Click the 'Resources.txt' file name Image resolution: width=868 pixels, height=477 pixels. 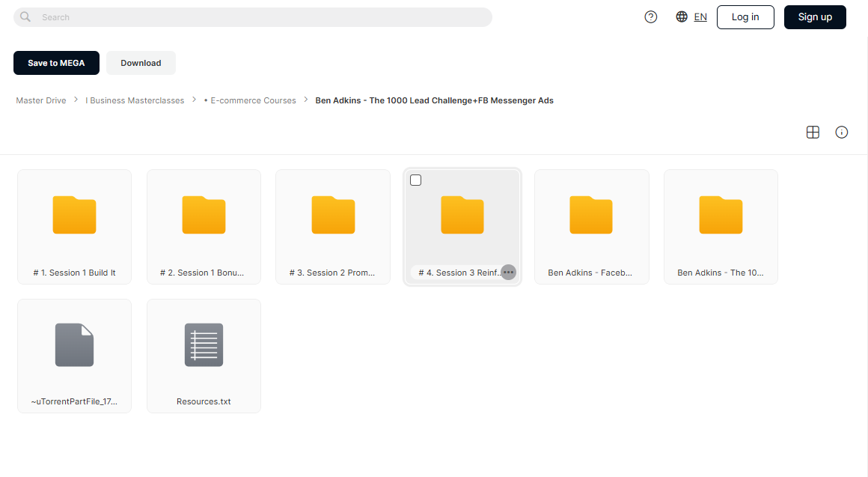click(x=204, y=401)
